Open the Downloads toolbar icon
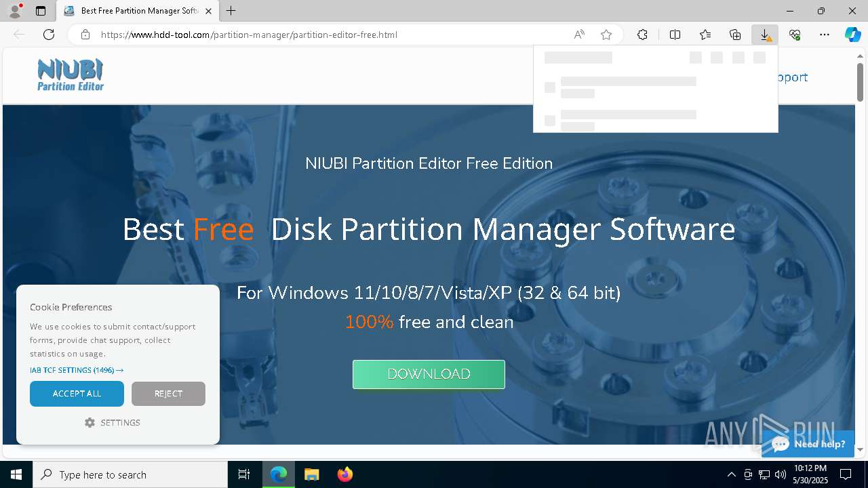Screen dimensions: 868x488 click(765, 35)
